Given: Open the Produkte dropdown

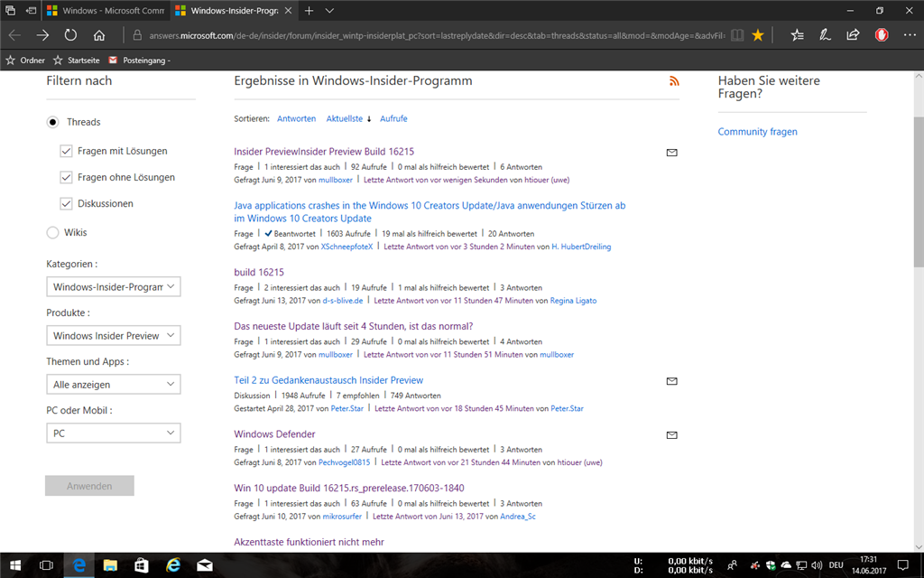Looking at the screenshot, I should [x=113, y=336].
